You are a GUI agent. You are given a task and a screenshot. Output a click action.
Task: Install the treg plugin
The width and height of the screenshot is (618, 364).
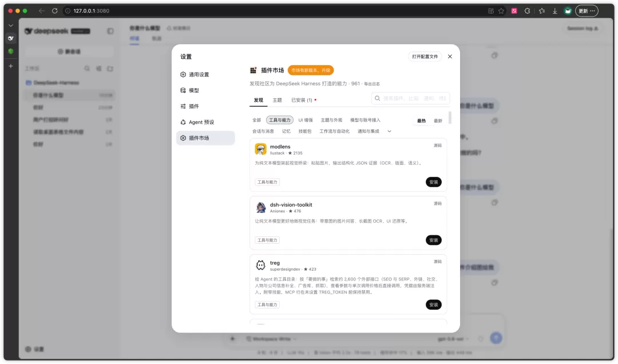(x=434, y=305)
